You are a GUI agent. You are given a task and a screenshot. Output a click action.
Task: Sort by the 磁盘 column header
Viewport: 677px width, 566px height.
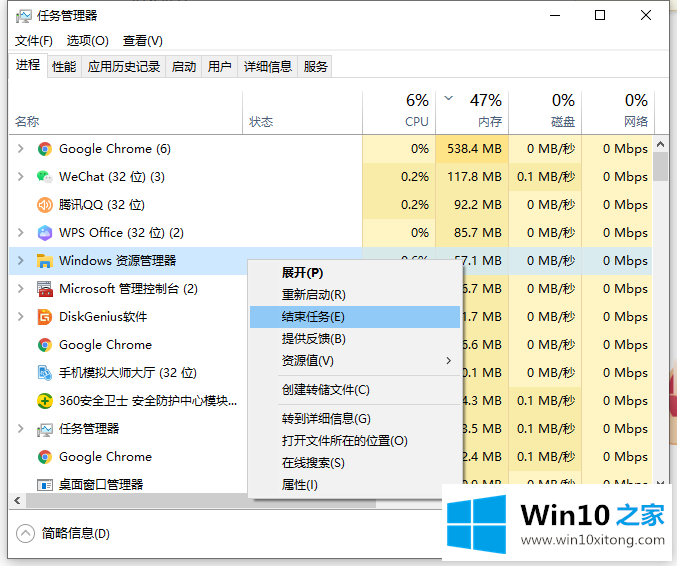[x=545, y=112]
